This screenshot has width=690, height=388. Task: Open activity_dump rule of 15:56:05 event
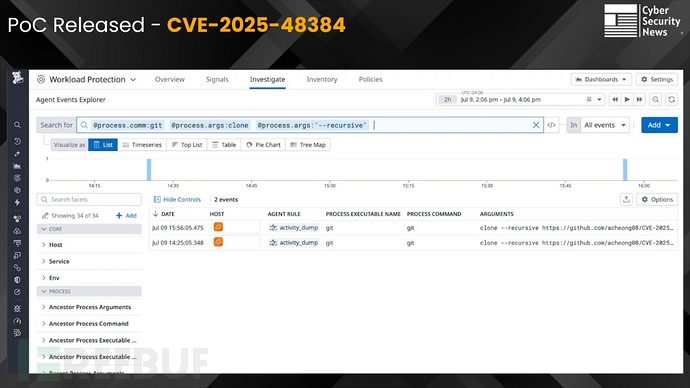(294, 227)
